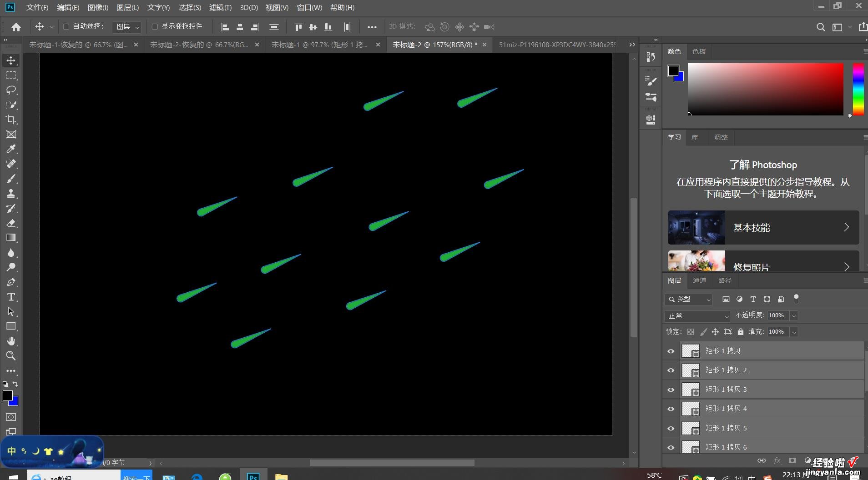Select the Brush tool
Screen dimensions: 868x480
[x=11, y=179]
